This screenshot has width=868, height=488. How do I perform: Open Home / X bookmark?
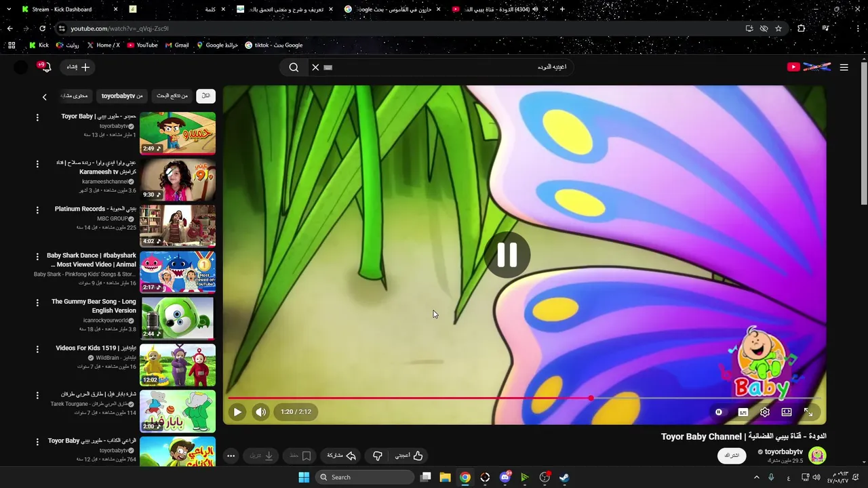coord(103,45)
